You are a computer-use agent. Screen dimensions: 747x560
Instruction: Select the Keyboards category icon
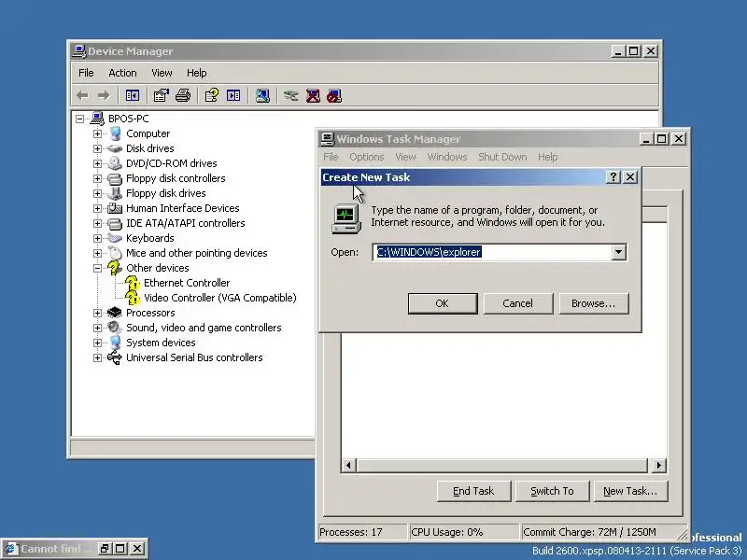pyautogui.click(x=114, y=238)
